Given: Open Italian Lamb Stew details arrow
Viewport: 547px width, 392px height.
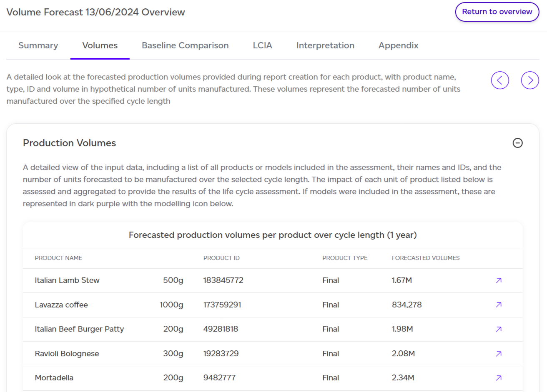Looking at the screenshot, I should point(499,280).
